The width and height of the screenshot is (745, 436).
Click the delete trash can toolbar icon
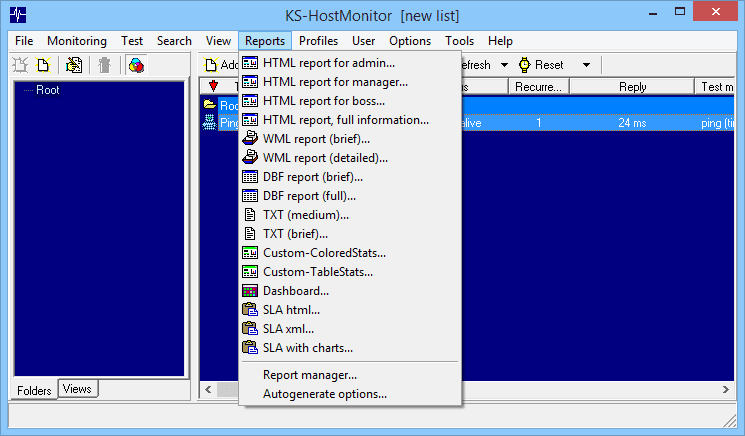point(105,65)
